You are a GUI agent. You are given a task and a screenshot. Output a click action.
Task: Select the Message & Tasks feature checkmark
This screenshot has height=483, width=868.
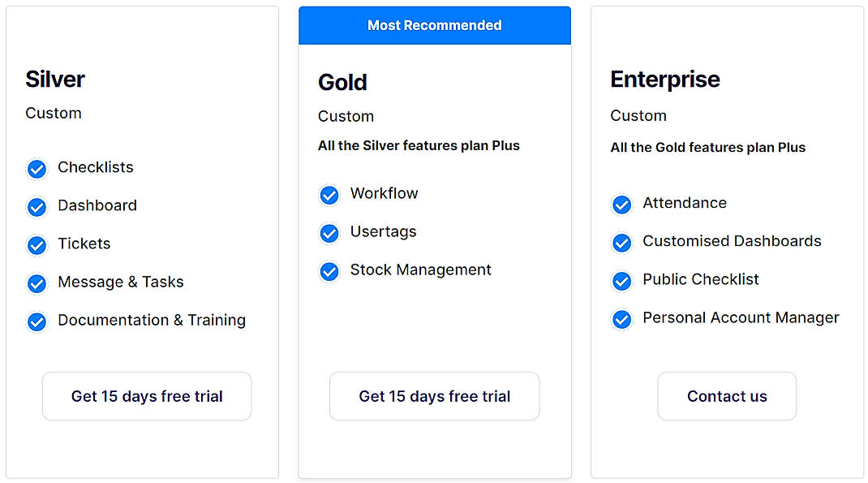37,282
